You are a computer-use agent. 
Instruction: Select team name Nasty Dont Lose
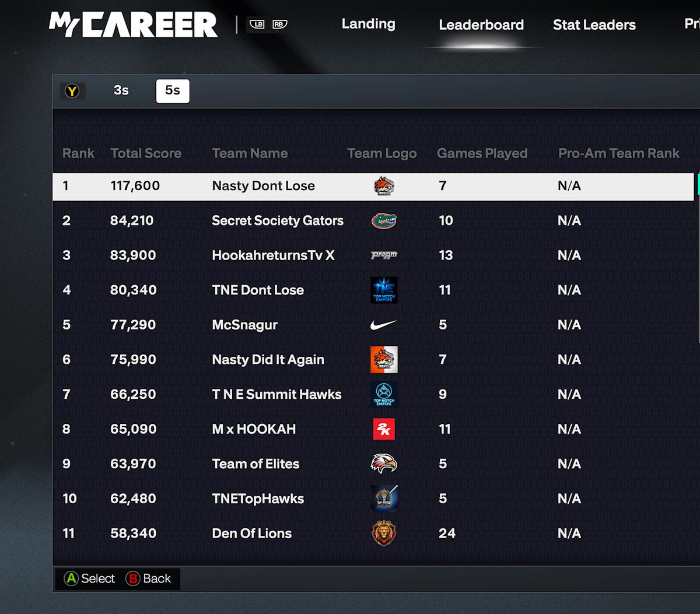[263, 186]
